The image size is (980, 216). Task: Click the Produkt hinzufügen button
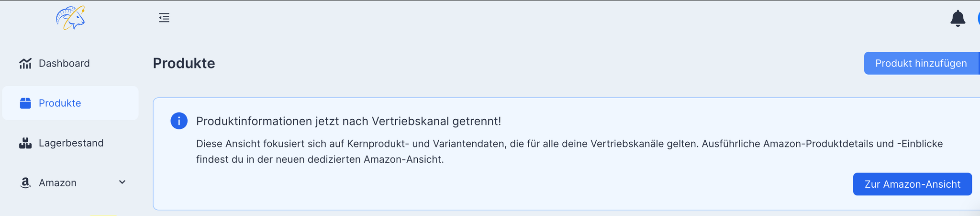click(922, 63)
